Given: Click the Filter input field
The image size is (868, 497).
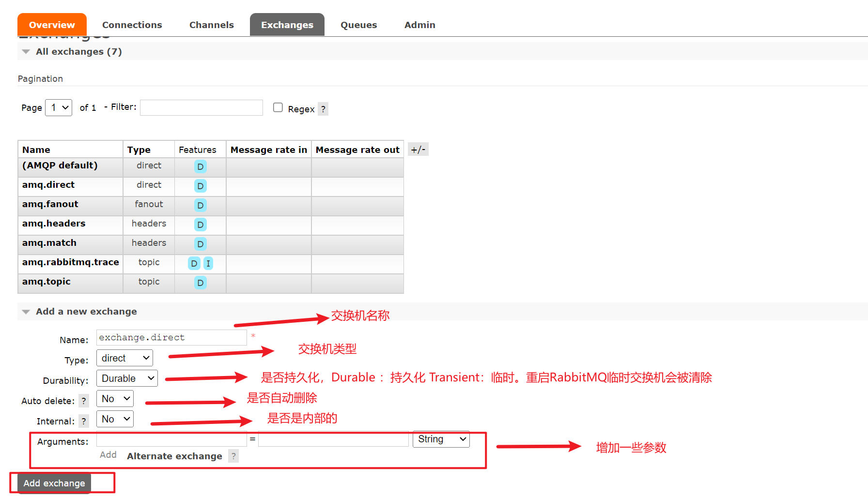Looking at the screenshot, I should (x=201, y=107).
